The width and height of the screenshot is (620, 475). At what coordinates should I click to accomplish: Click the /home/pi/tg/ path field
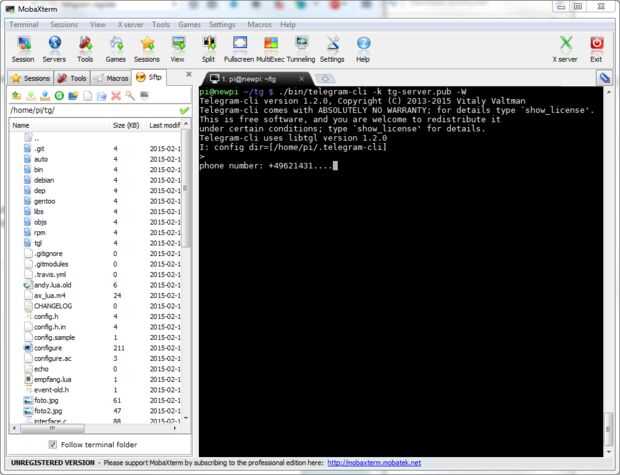[x=94, y=110]
